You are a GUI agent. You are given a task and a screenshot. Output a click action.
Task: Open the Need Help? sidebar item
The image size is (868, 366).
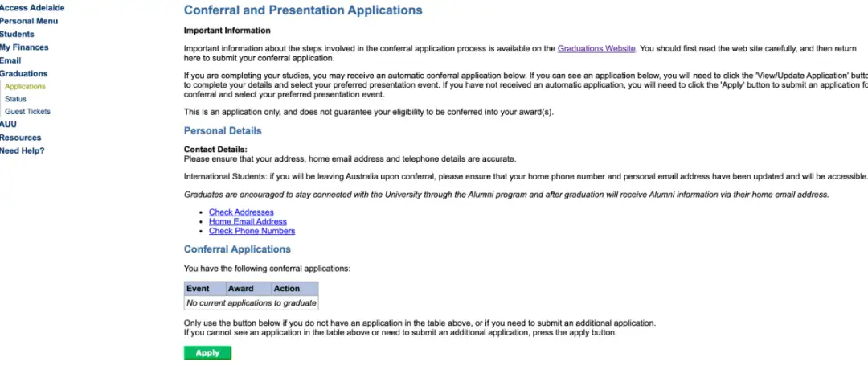(x=23, y=150)
